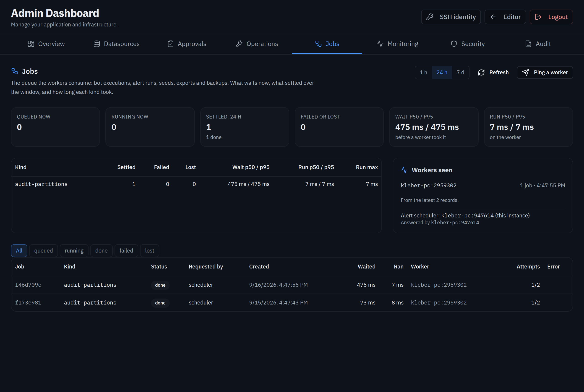The width and height of the screenshot is (584, 392).
Task: Filter jobs list by running
Action: pyautogui.click(x=74, y=250)
